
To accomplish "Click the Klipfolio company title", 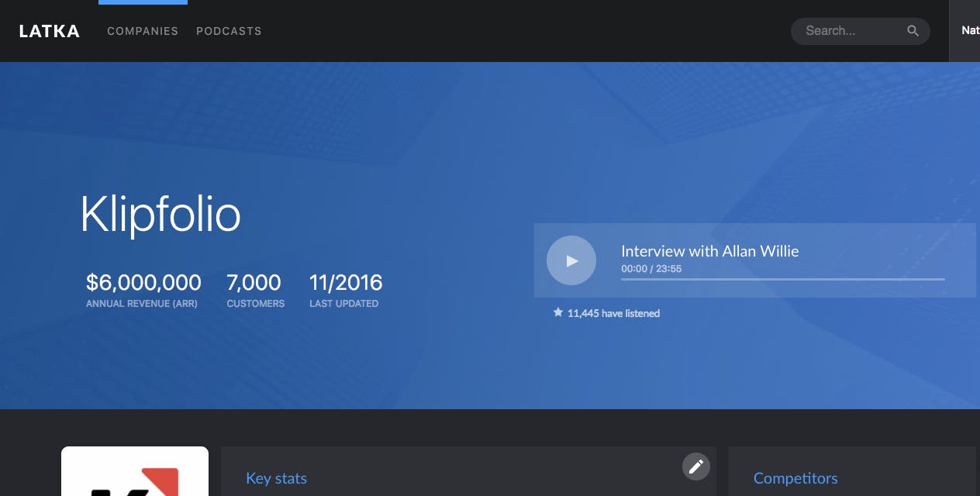I will click(160, 214).
